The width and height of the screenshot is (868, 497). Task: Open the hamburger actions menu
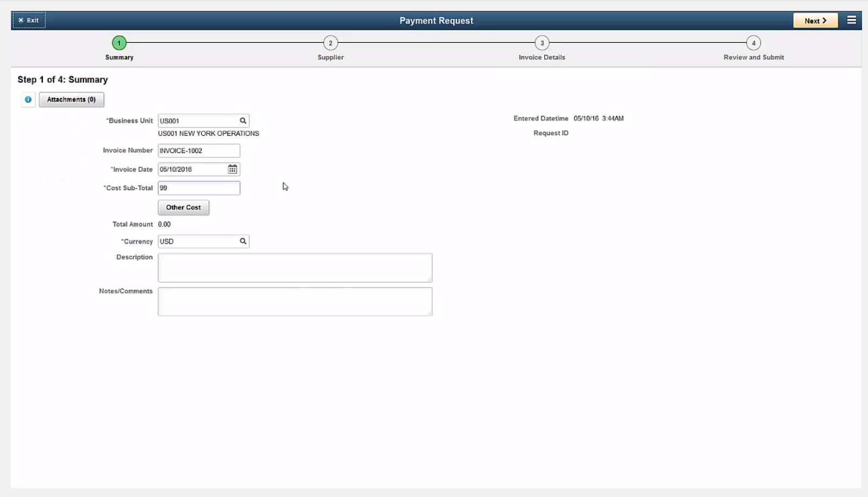(852, 20)
